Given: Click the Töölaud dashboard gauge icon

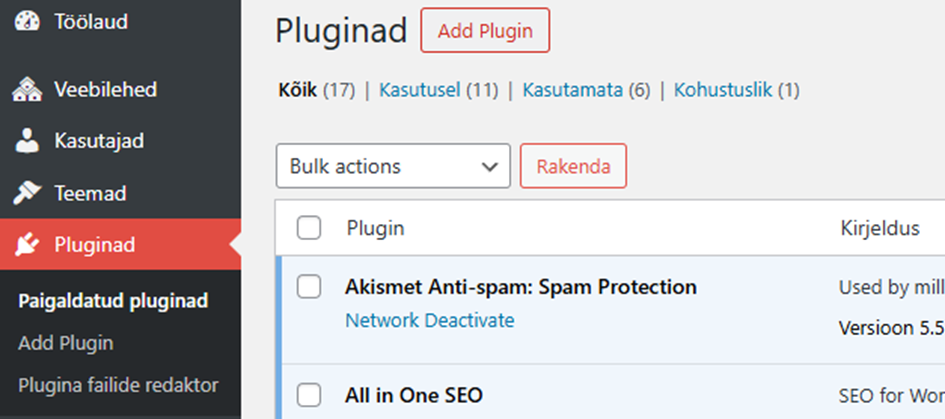Looking at the screenshot, I should point(27,21).
